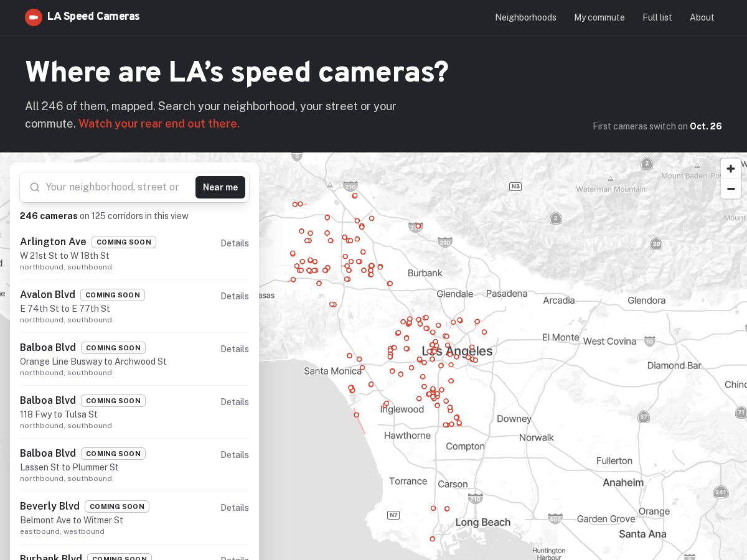Click the 405 highway shield near Garden Grove

[555, 518]
